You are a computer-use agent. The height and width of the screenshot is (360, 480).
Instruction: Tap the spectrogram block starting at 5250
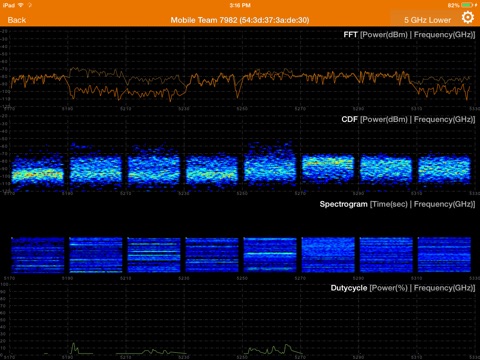(270, 255)
